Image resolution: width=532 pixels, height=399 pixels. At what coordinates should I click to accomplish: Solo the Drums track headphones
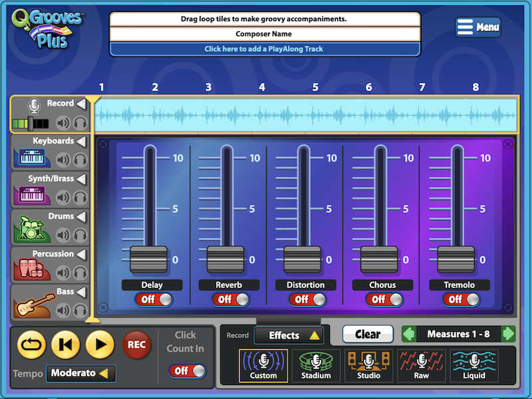point(80,235)
